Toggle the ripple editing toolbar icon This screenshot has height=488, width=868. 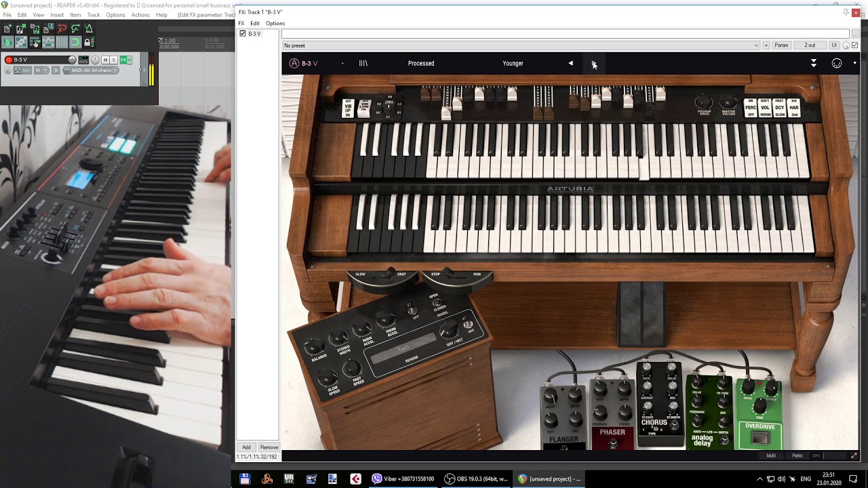[x=35, y=42]
